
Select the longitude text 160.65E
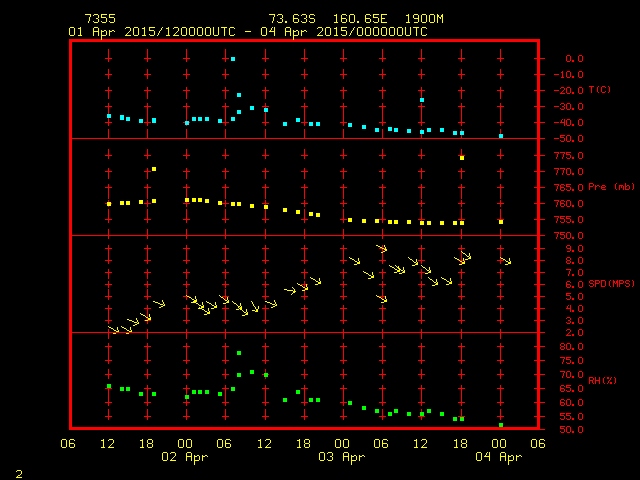pyautogui.click(x=360, y=19)
